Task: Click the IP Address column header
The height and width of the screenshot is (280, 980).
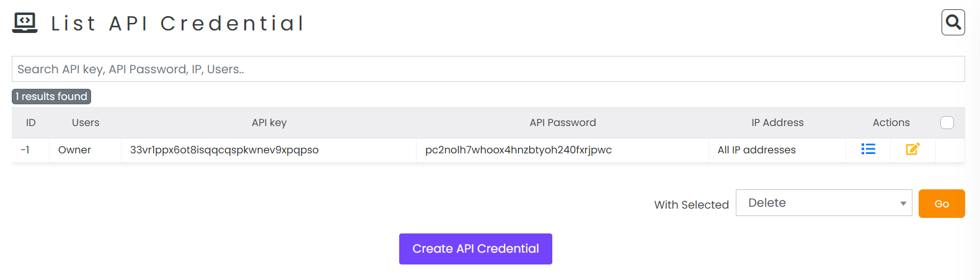Action: pyautogui.click(x=777, y=123)
